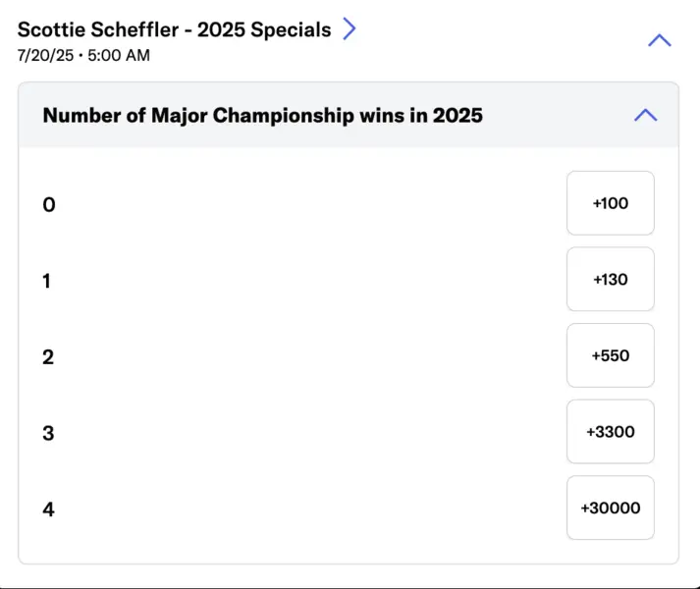Click the "2025 Specials" text in the event title
This screenshot has height=589, width=700.
click(264, 29)
